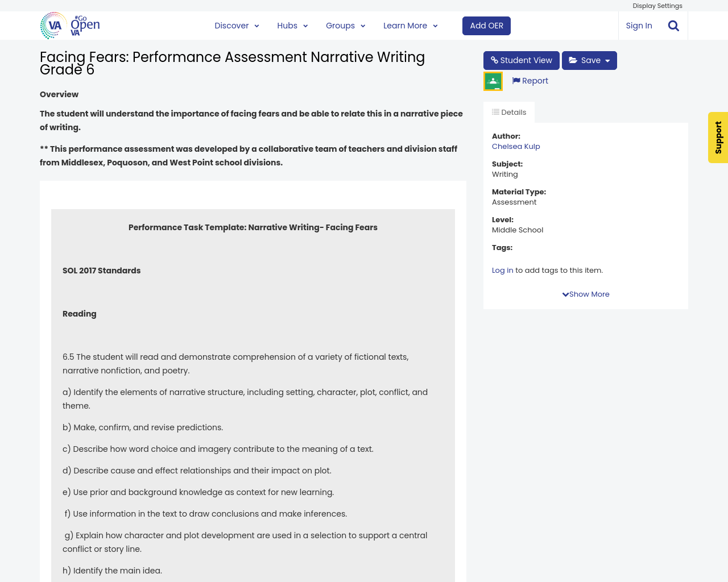Image resolution: width=728 pixels, height=582 pixels.
Task: Click the Student View link icon
Action: pyautogui.click(x=494, y=60)
